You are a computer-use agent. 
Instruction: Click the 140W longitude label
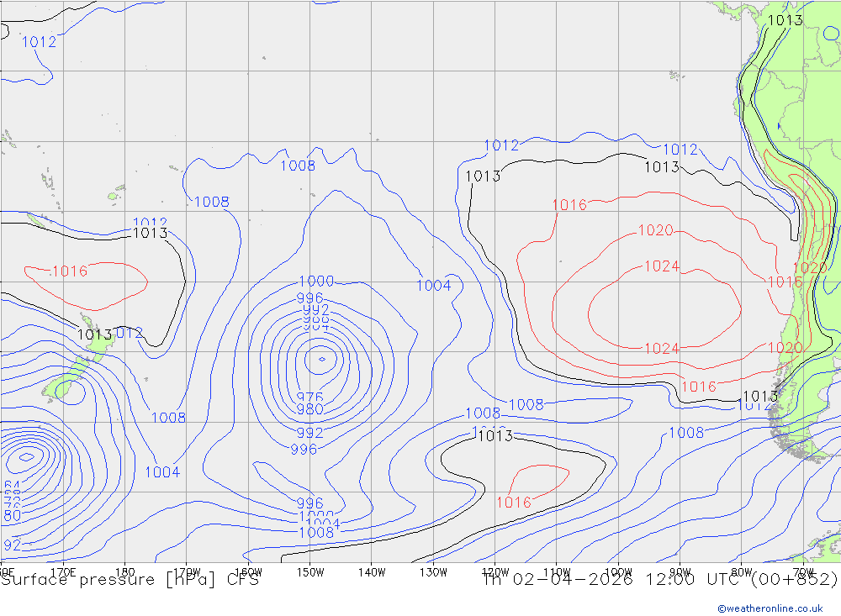(x=372, y=572)
